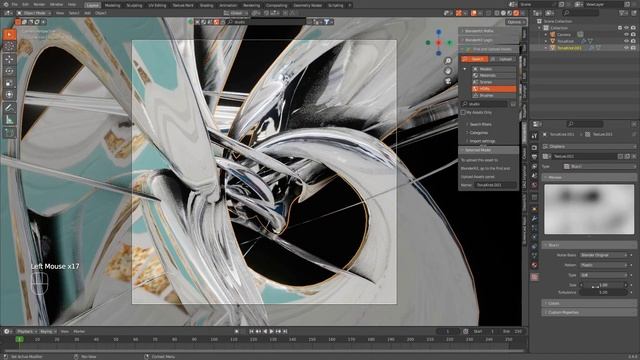
Task: Open the Scene properties tab
Action: point(534,176)
